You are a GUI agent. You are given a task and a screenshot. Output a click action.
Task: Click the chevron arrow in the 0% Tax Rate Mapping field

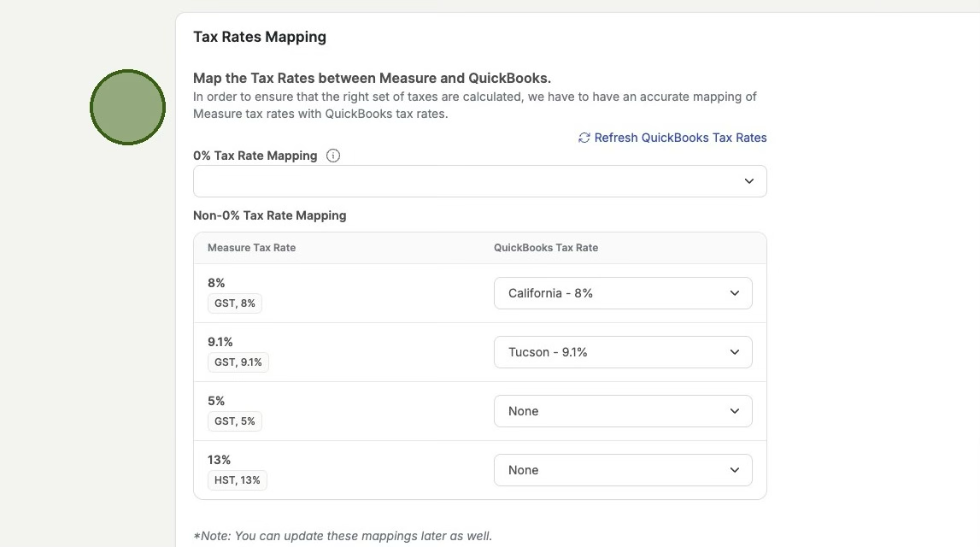pyautogui.click(x=748, y=181)
